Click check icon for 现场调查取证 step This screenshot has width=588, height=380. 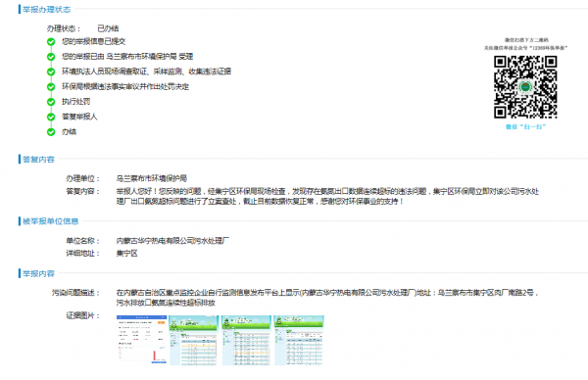click(x=51, y=71)
